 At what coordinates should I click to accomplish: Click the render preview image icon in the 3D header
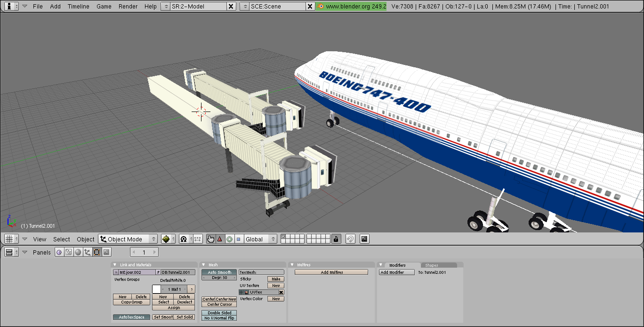pyautogui.click(x=364, y=239)
